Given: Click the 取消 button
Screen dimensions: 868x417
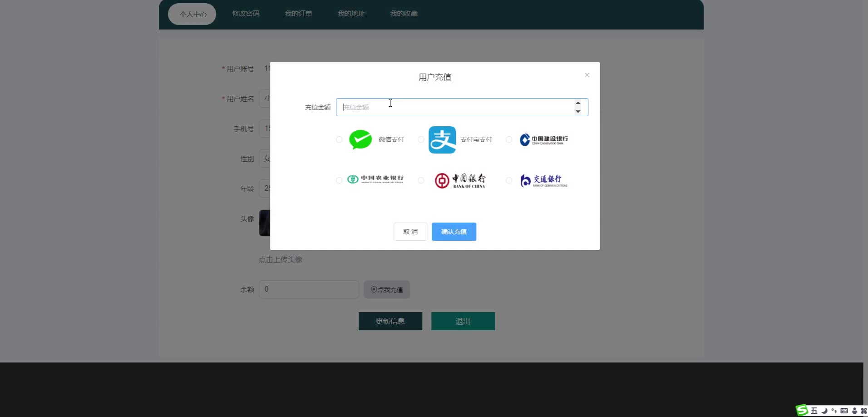Looking at the screenshot, I should [410, 232].
